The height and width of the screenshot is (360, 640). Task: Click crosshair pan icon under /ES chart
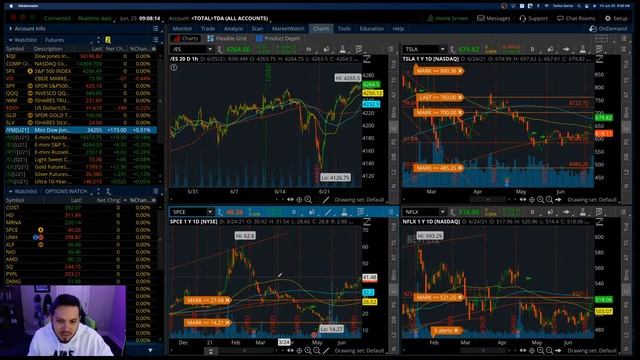299,200
